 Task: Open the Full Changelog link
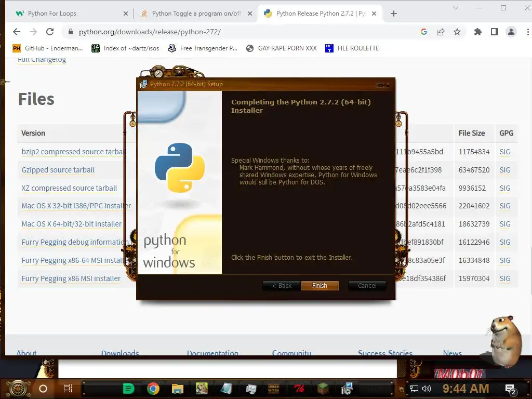[42, 60]
